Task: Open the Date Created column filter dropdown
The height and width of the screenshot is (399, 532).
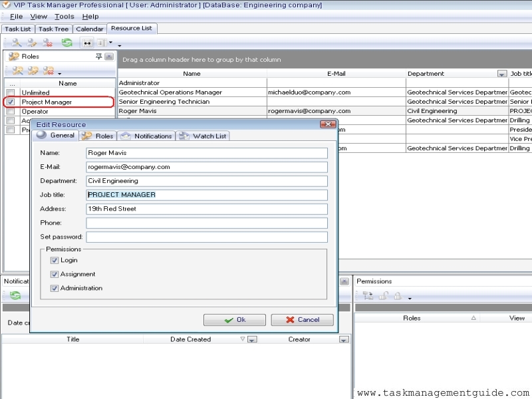Action: pyautogui.click(x=252, y=339)
